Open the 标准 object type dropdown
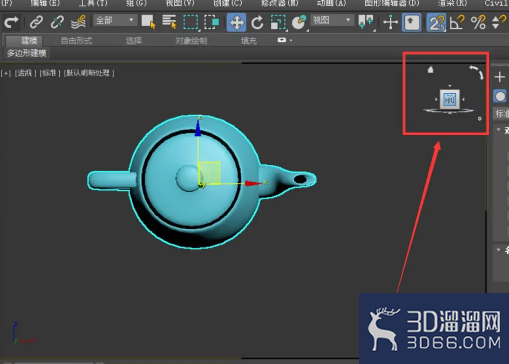 (x=501, y=114)
